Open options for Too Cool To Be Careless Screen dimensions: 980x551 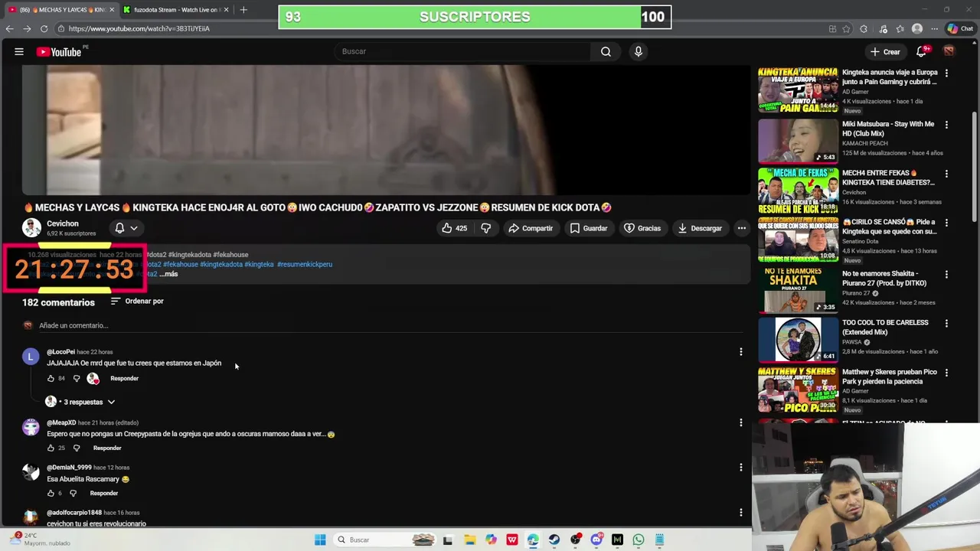pos(946,324)
